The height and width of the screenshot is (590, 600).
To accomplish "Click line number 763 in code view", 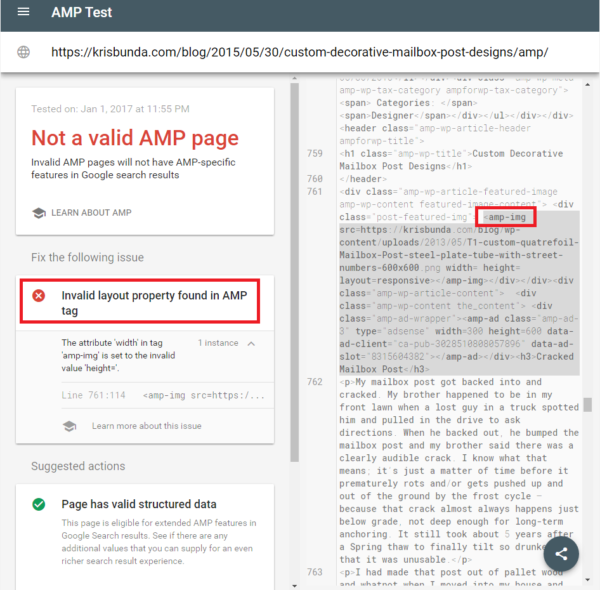I will tap(315, 572).
